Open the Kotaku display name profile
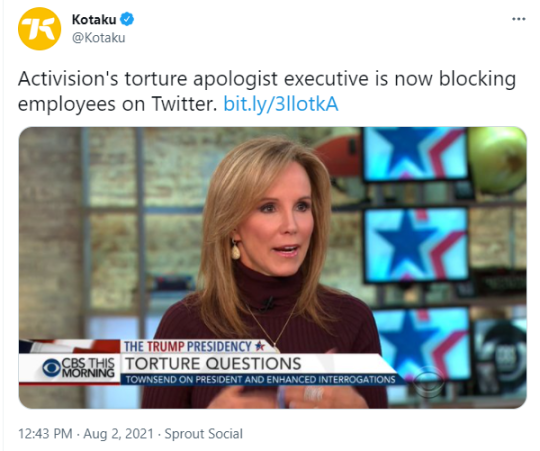This screenshot has width=540, height=451. tap(94, 20)
